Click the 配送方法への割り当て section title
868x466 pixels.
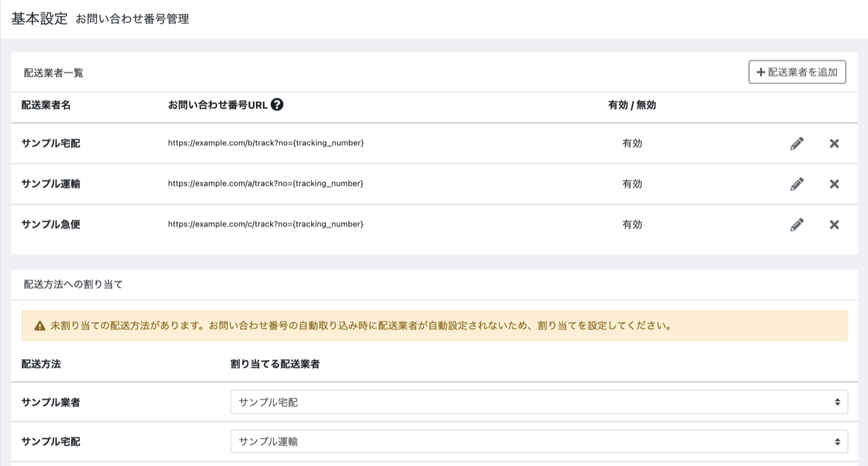(x=73, y=285)
